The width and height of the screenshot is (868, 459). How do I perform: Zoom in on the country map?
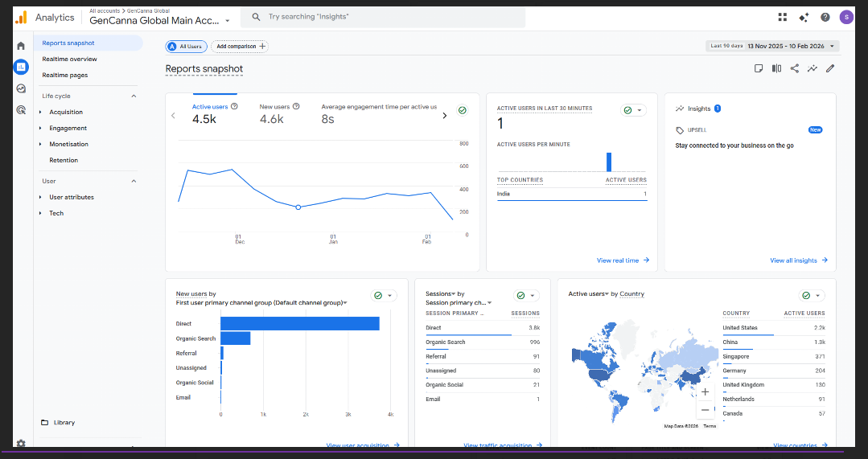705,392
